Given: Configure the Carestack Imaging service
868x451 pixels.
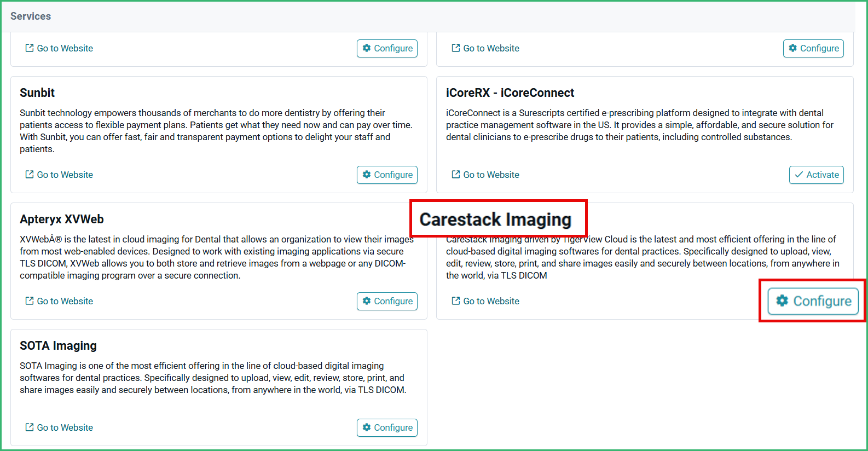Looking at the screenshot, I should (812, 301).
